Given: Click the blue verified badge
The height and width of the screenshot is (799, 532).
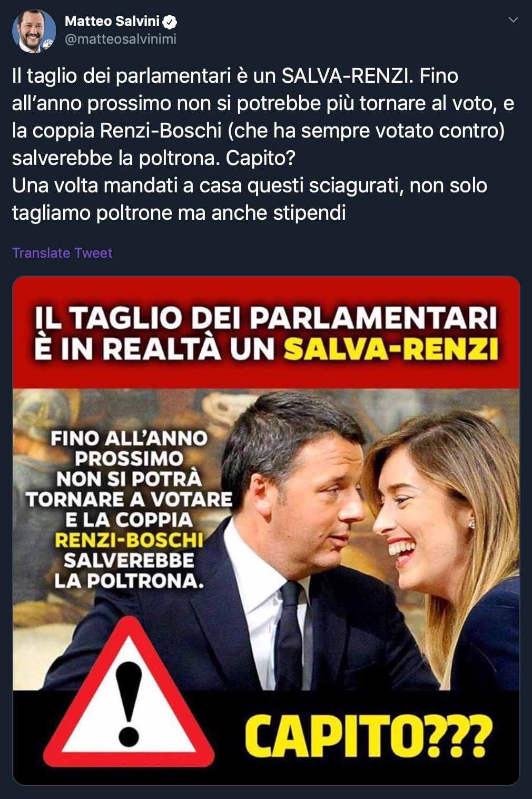Looking at the screenshot, I should (x=170, y=22).
